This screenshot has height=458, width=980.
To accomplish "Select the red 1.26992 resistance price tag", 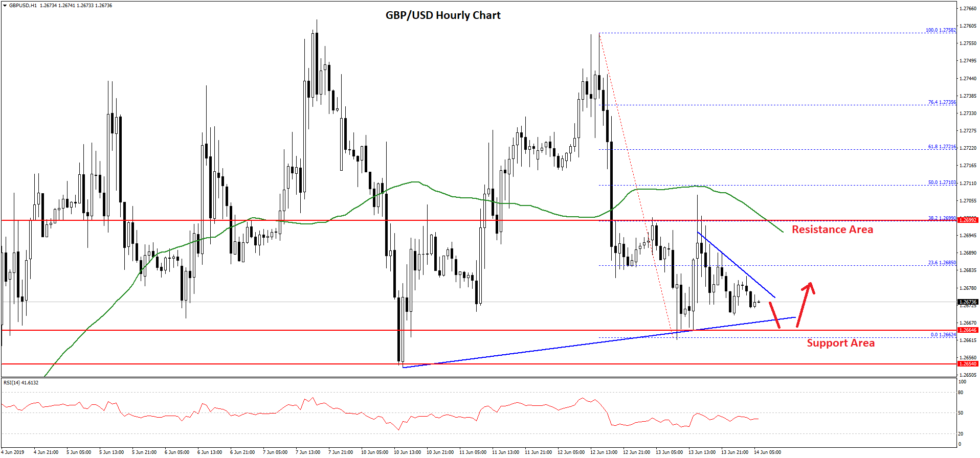I will click(968, 220).
